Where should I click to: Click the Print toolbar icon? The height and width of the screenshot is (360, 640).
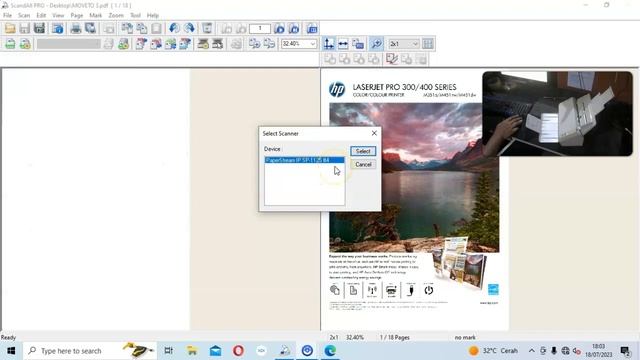pyautogui.click(x=76, y=28)
